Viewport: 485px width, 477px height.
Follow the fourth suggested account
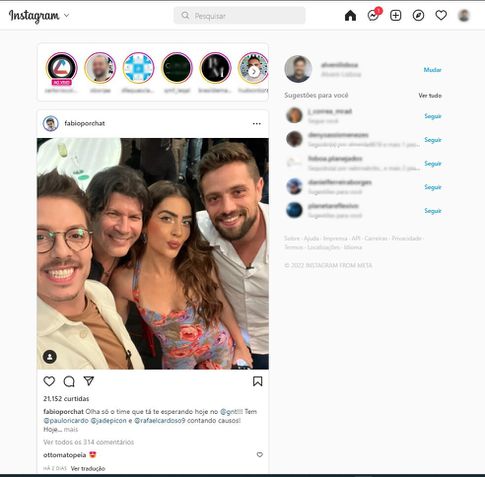click(433, 187)
